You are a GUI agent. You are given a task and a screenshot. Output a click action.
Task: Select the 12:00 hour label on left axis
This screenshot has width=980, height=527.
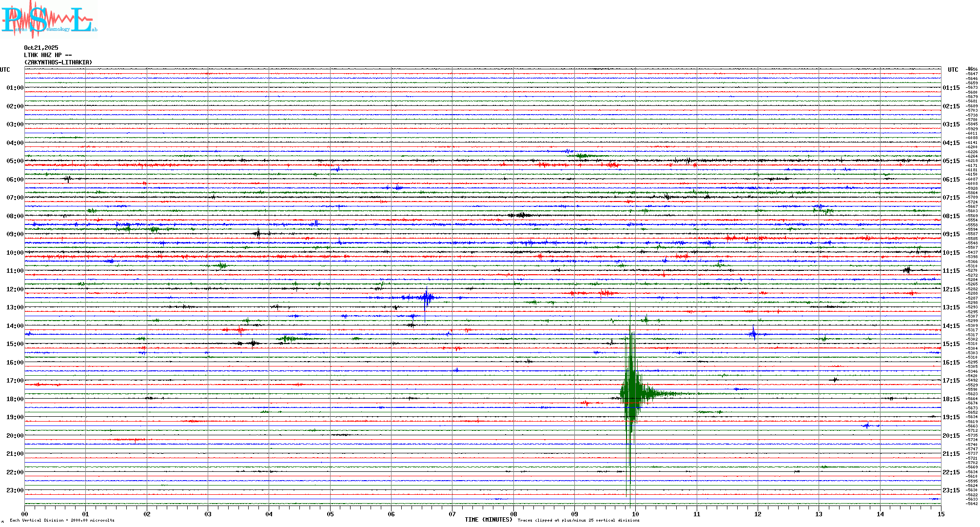point(15,289)
